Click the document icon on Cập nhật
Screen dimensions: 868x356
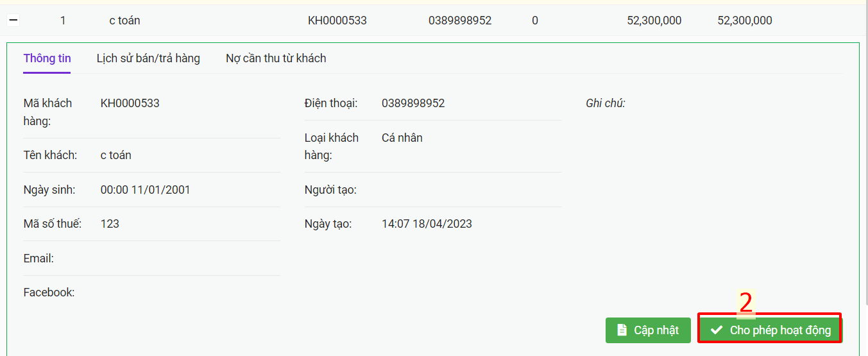(622, 330)
